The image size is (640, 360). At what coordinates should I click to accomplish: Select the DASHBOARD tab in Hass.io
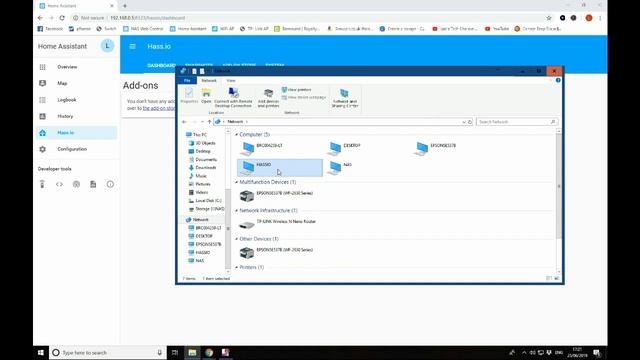pyautogui.click(x=161, y=66)
